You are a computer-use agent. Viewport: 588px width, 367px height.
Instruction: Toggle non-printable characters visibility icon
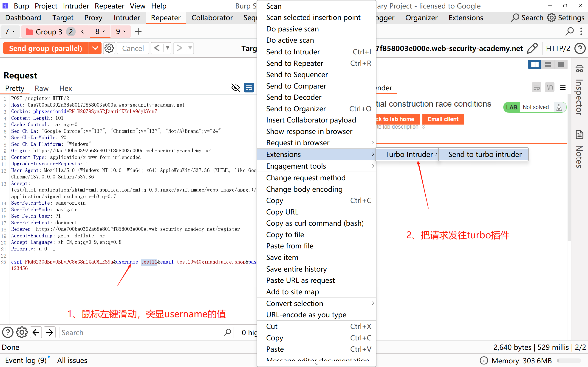[235, 88]
